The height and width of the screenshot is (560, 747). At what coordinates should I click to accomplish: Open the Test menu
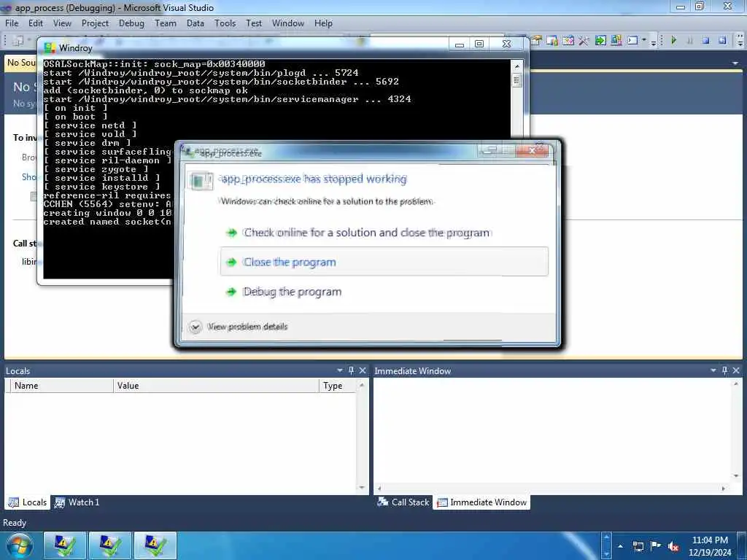tap(254, 23)
